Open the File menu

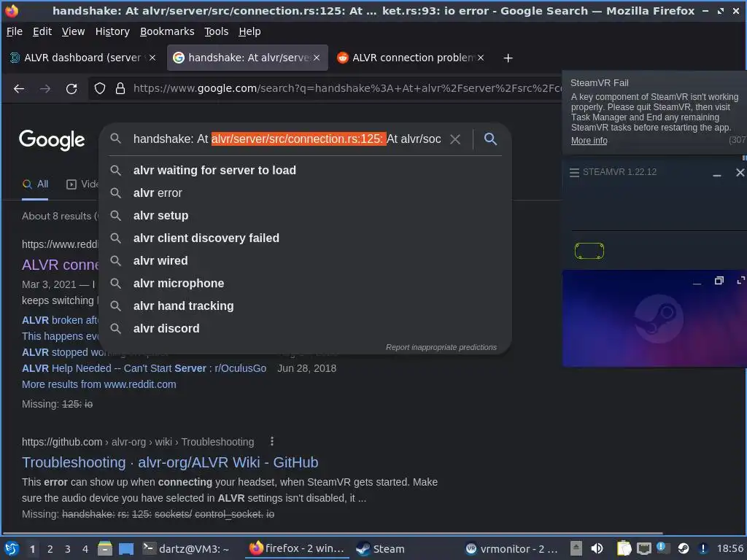[15, 31]
